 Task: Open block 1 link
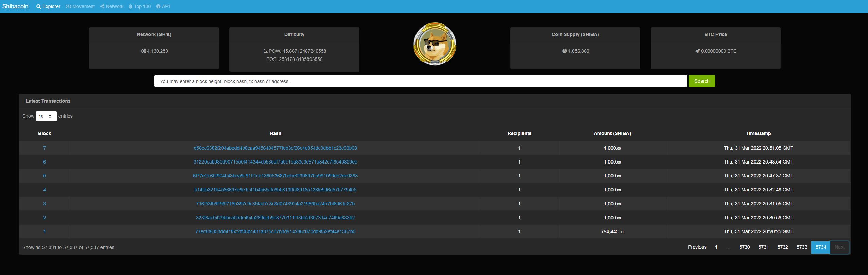45,231
